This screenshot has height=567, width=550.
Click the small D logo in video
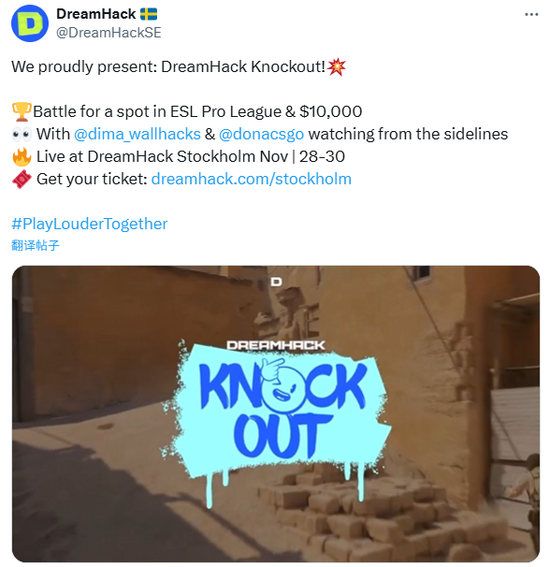coord(276,281)
